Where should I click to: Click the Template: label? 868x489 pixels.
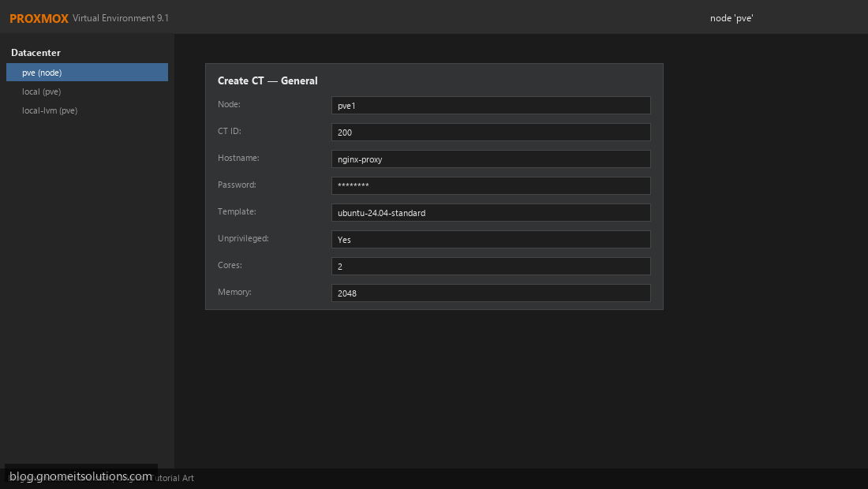click(237, 211)
